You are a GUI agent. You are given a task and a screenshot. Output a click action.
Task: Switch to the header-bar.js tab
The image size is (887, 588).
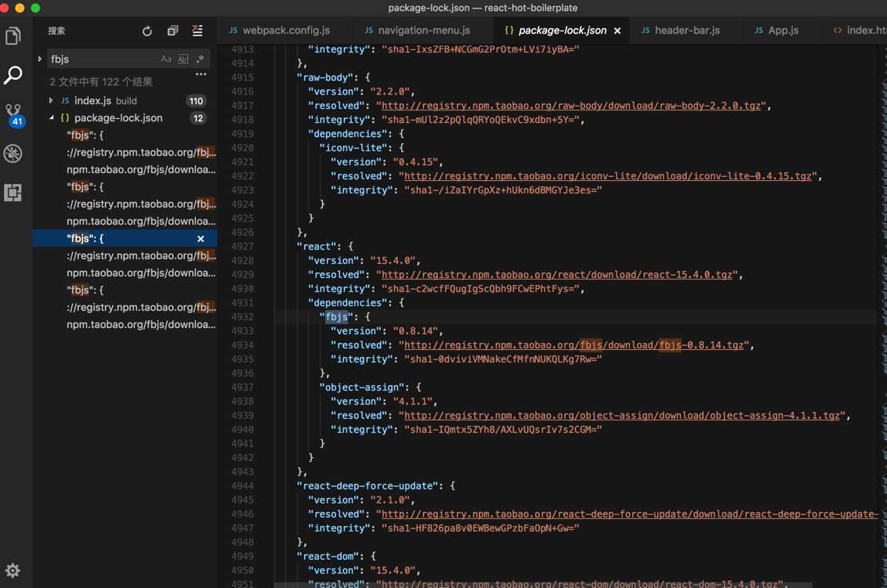click(686, 31)
